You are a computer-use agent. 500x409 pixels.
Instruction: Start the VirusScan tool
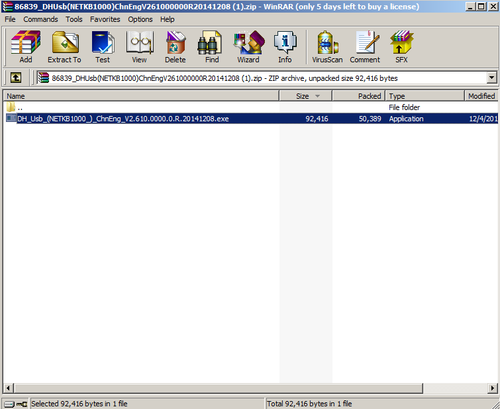pyautogui.click(x=327, y=47)
